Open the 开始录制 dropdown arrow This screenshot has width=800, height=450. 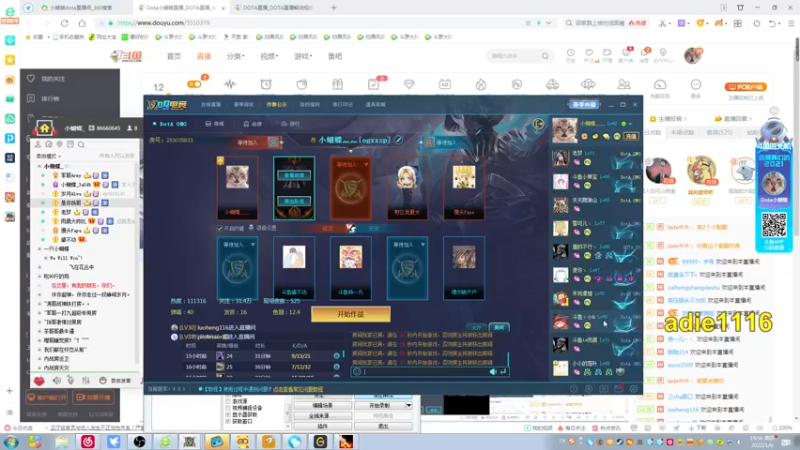409,406
